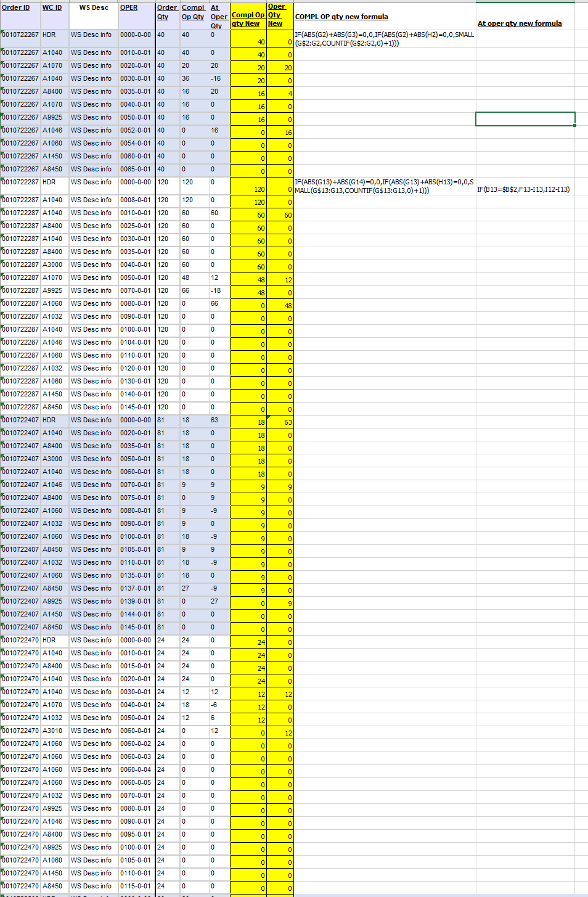
Task: Select OPER cell 0104-0-01
Action: point(136,342)
